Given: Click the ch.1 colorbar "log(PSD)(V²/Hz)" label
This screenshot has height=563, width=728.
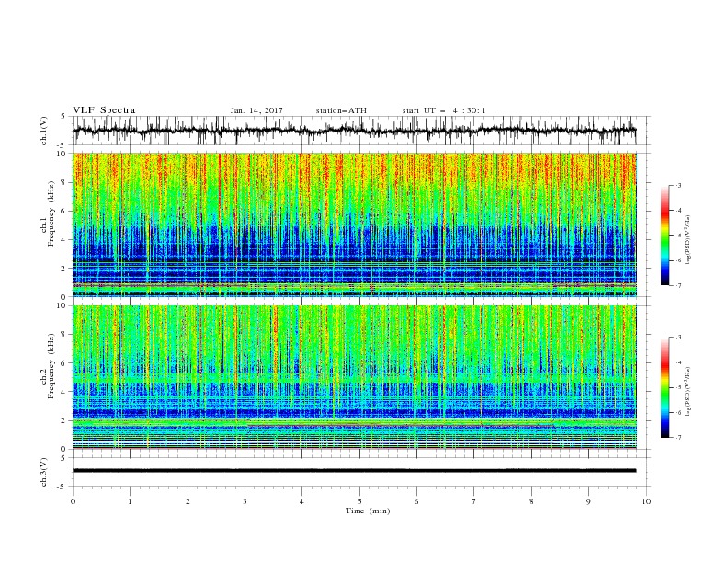Looking at the screenshot, I should pyautogui.click(x=688, y=240).
